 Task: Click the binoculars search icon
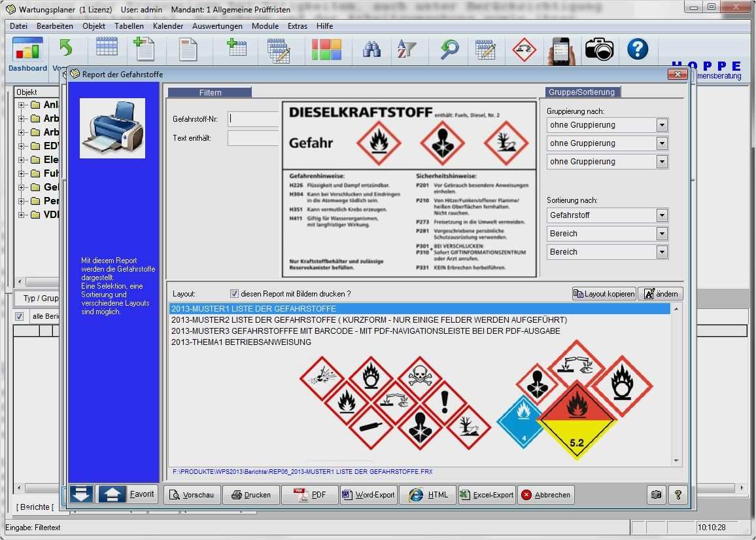(371, 50)
